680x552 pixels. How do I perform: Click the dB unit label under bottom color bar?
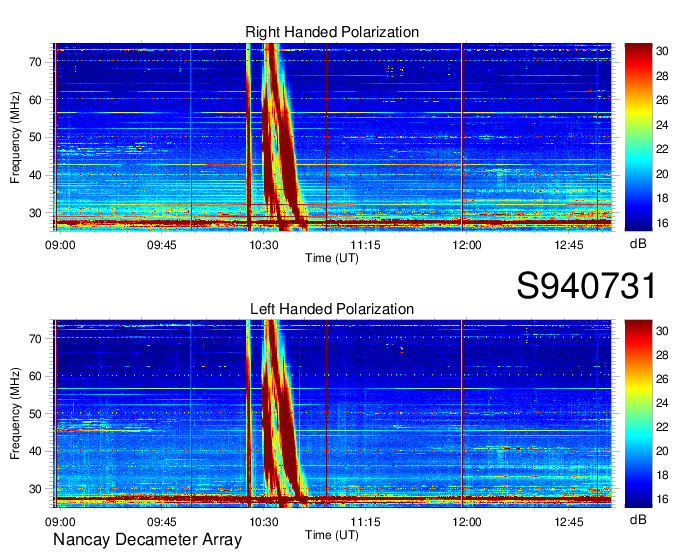[x=638, y=519]
